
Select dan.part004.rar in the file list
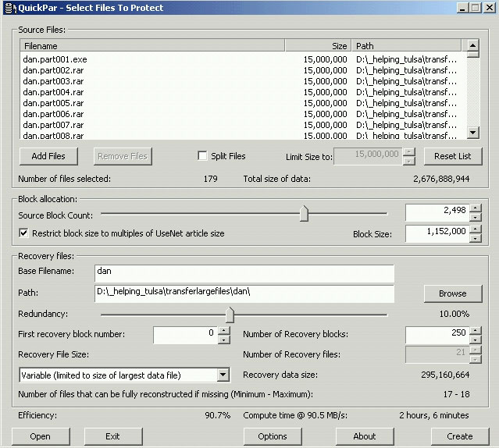tap(53, 92)
